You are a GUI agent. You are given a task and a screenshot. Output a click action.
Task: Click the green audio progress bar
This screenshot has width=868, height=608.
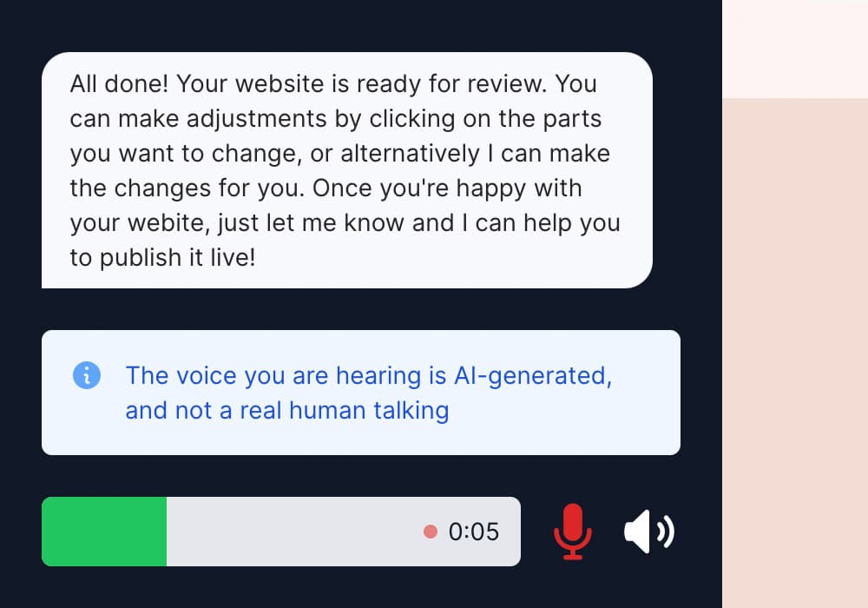tap(104, 532)
